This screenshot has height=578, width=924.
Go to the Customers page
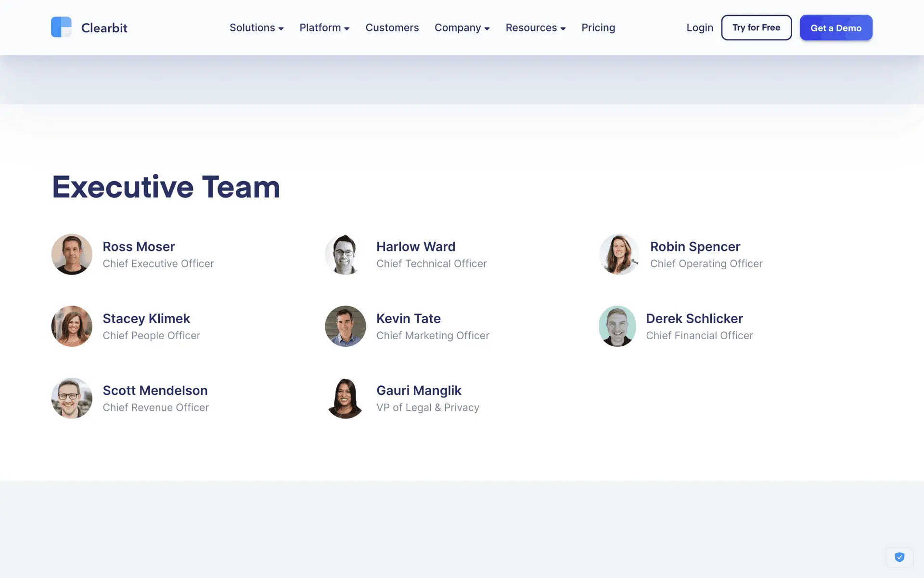[392, 28]
